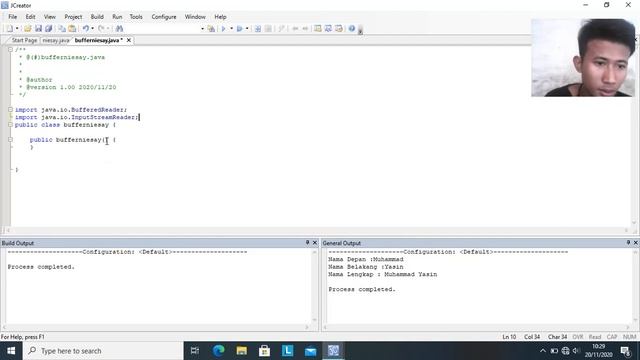Close the bufferniesay.java tab
The image size is (640, 360).
(x=129, y=40)
